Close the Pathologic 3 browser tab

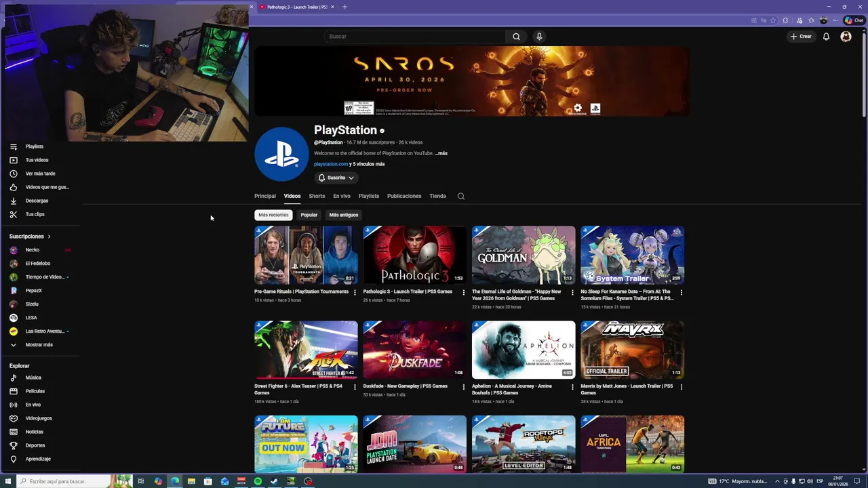coord(332,7)
